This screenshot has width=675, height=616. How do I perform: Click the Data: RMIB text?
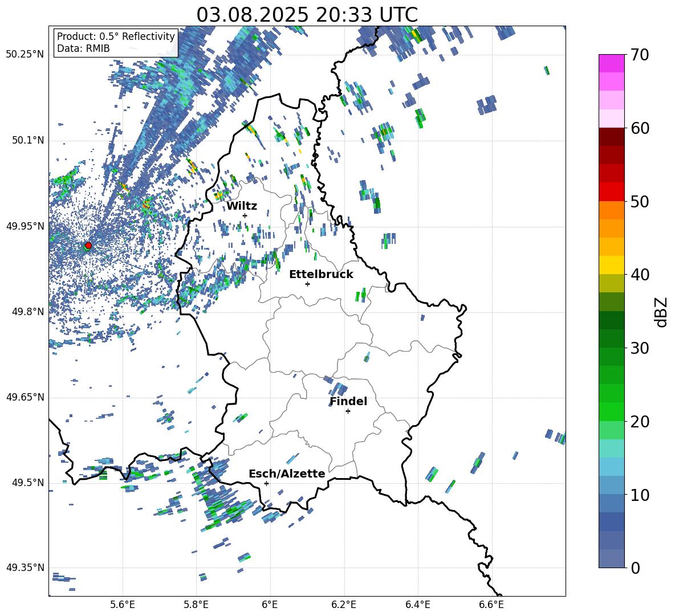coord(83,48)
